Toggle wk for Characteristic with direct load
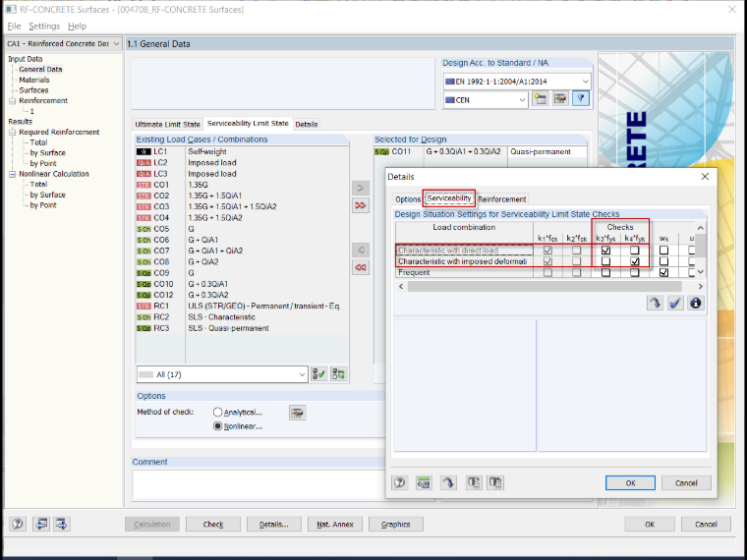747x560 pixels. click(663, 250)
